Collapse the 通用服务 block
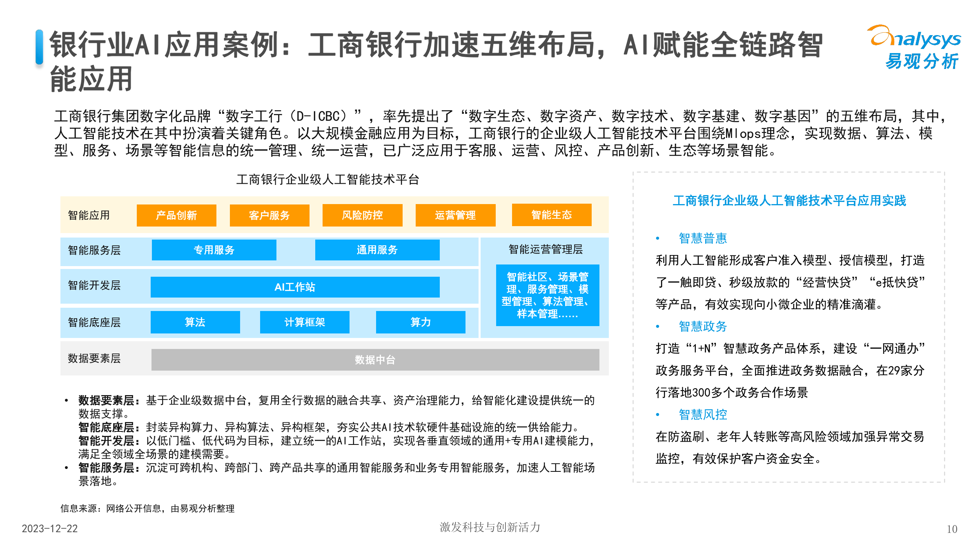Image resolution: width=980 pixels, height=551 pixels. coord(377,250)
